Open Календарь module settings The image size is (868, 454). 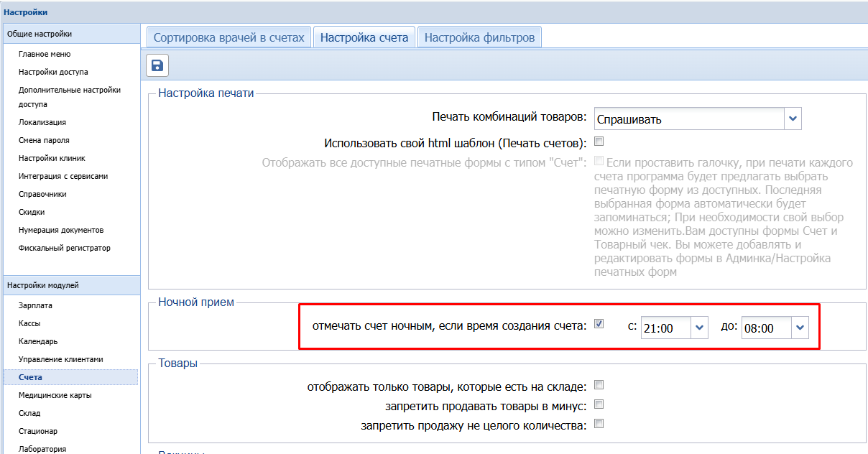point(38,341)
